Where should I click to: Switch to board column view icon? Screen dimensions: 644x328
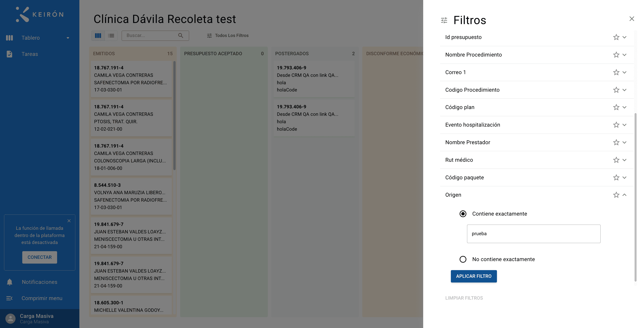pos(98,36)
